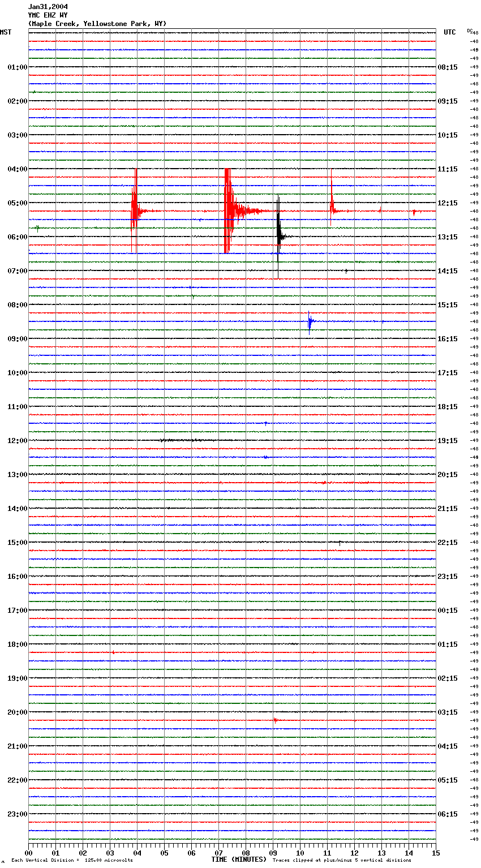The width and height of the screenshot is (481, 868).
Task: Select the 04:00 MST time label
Action: [18, 169]
